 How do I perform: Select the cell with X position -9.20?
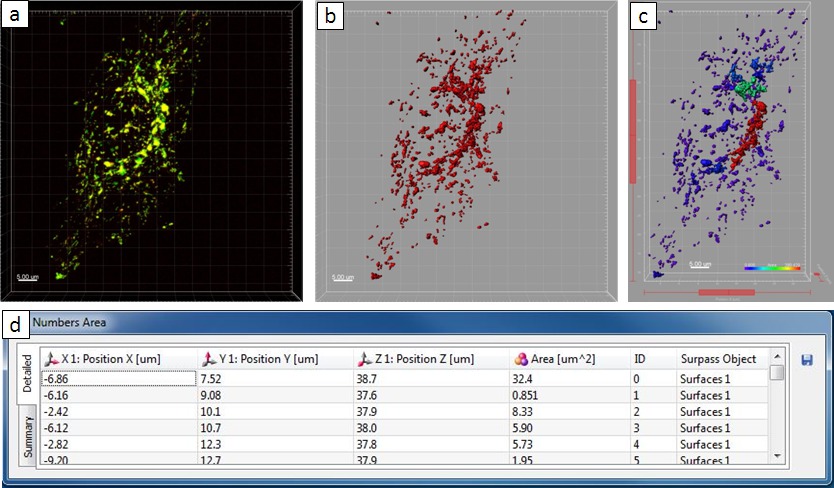click(x=119, y=459)
